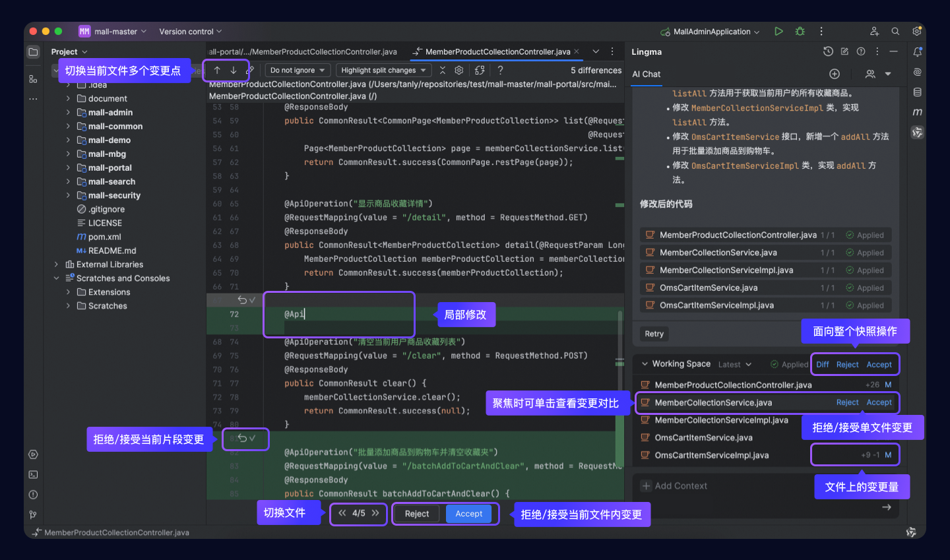Send message with arrow icon in Lingma input
This screenshot has width=950, height=560.
(887, 507)
